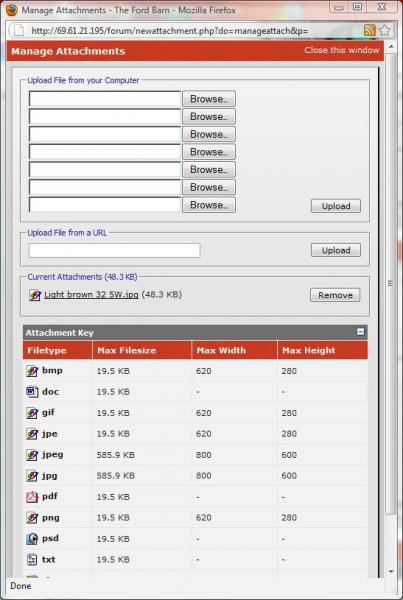Click the last Browse button
This screenshot has width=403, height=600.
click(x=209, y=205)
